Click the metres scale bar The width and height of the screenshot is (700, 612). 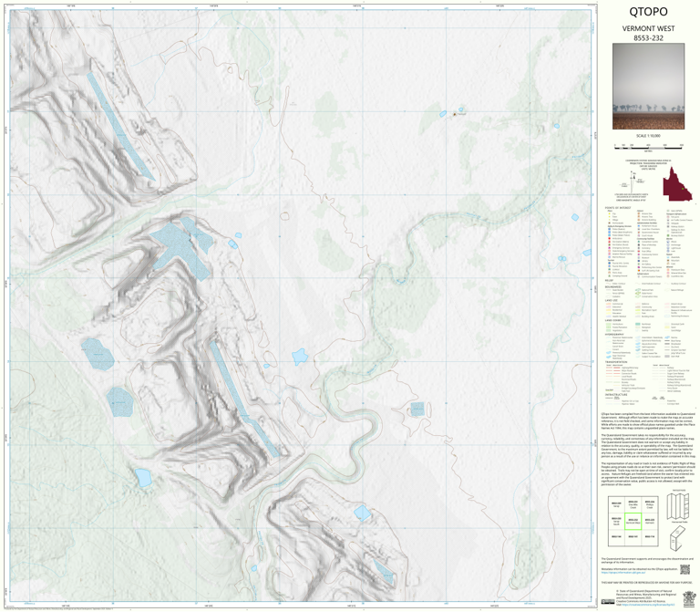click(648, 148)
